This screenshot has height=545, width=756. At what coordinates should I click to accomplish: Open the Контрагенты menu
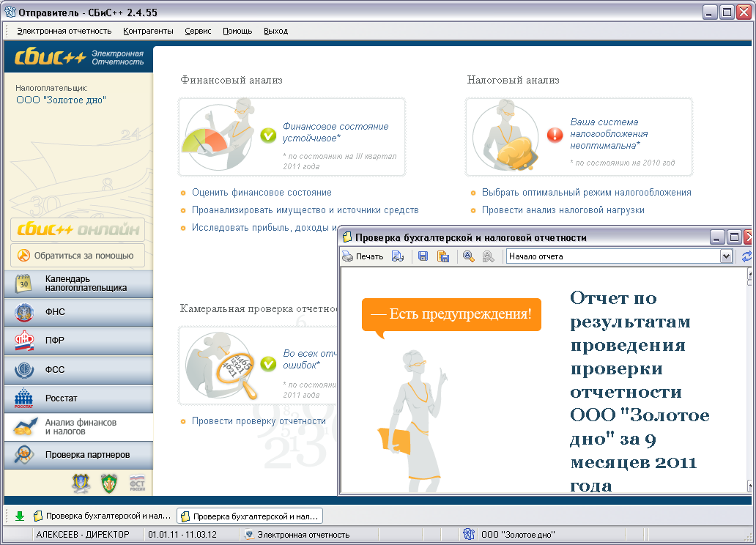point(148,31)
